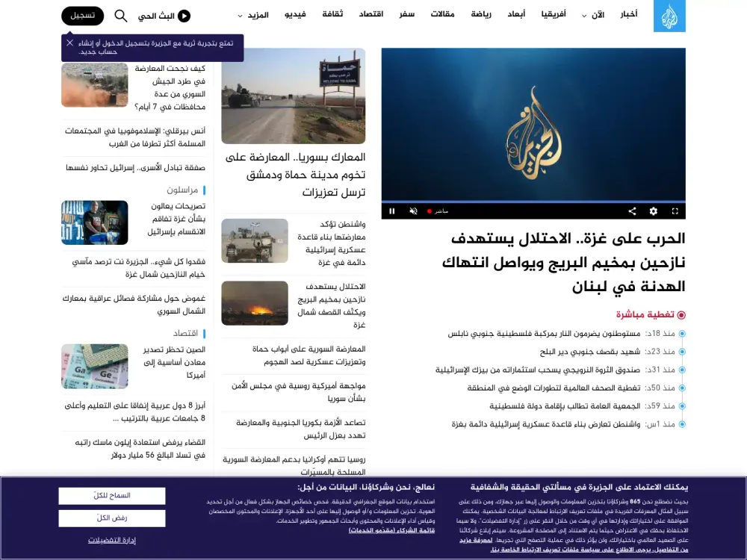The width and height of the screenshot is (747, 560).
Task: Open the video share icon
Action: (x=633, y=211)
